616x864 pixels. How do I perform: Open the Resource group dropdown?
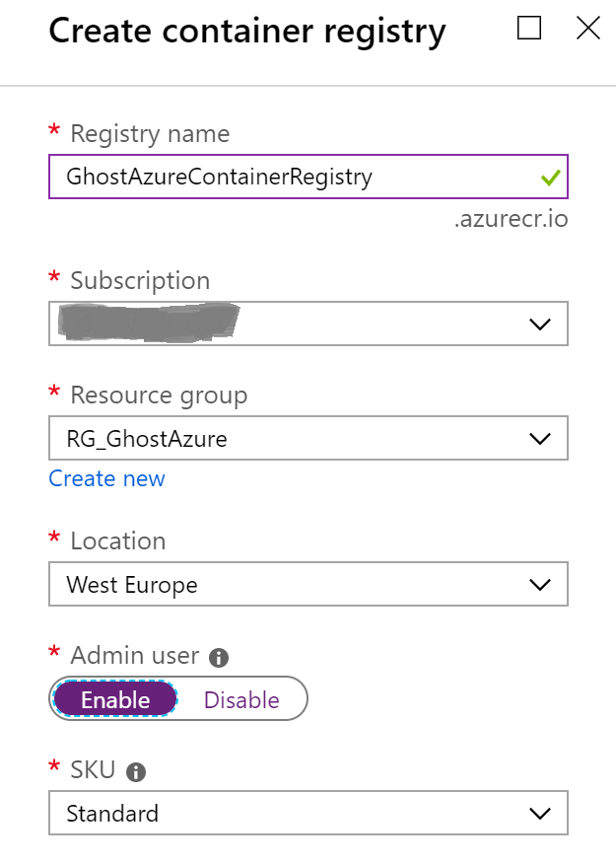(x=308, y=438)
